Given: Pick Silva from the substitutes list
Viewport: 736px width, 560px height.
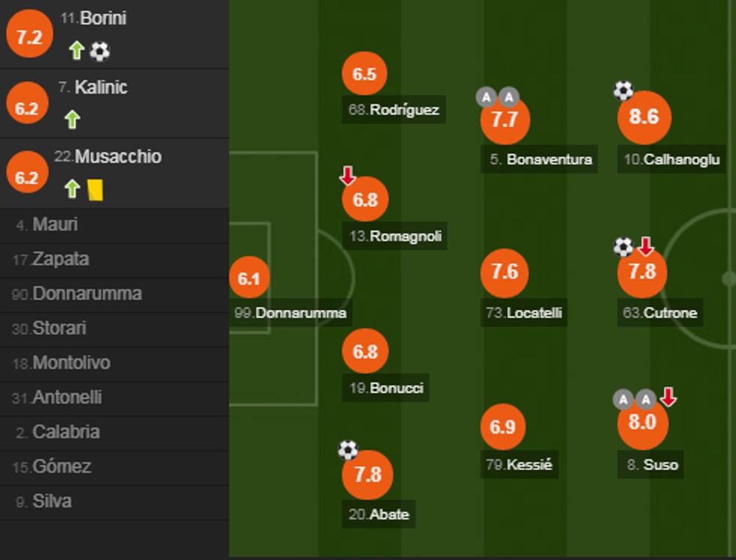Looking at the screenshot, I should pyautogui.click(x=52, y=501).
